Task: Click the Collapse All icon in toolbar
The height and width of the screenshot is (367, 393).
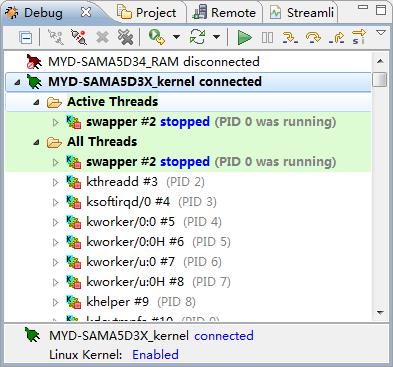Action: pos(26,37)
